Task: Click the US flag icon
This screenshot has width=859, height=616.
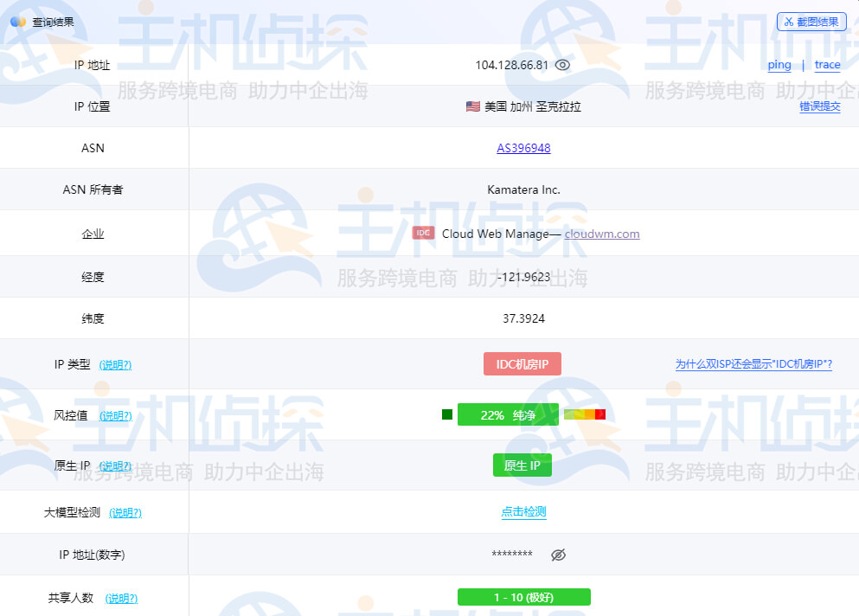Action: pos(472,106)
